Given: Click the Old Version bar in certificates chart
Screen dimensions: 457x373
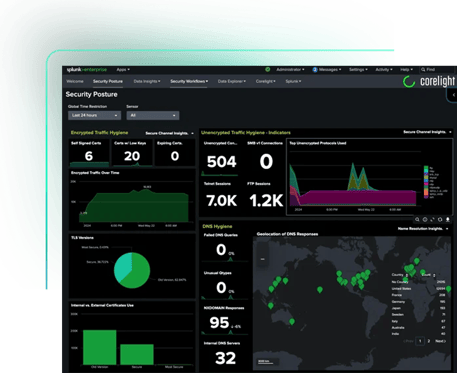Looking at the screenshot, I should click(x=100, y=347).
